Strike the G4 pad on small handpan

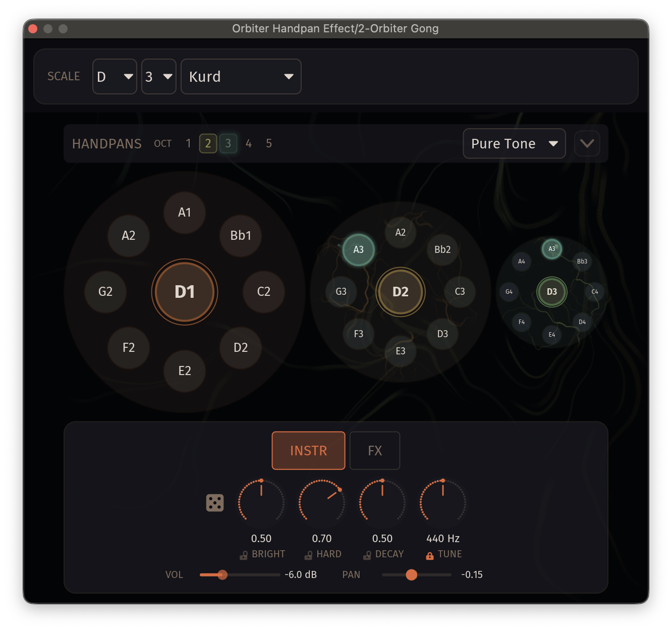[509, 292]
